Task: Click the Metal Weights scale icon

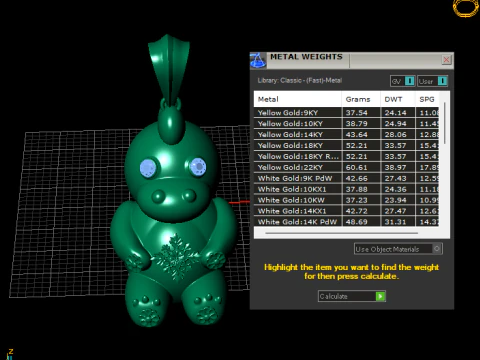Action: pos(258,60)
